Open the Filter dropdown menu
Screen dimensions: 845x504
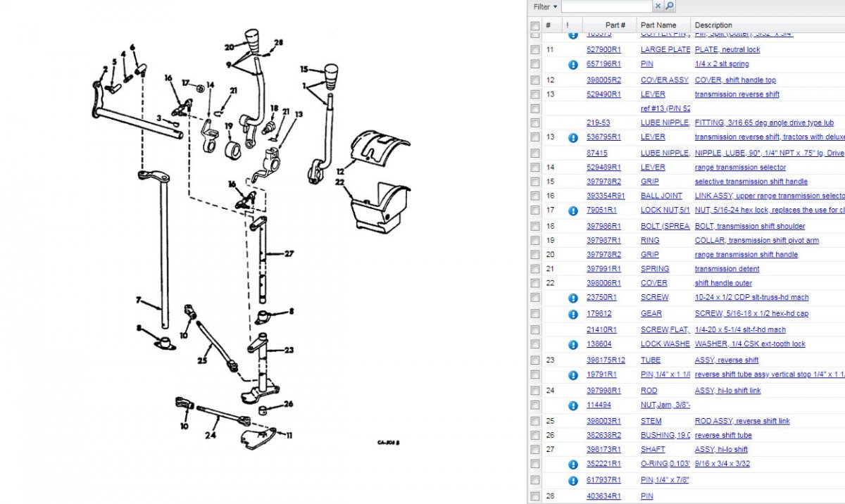(x=545, y=6)
